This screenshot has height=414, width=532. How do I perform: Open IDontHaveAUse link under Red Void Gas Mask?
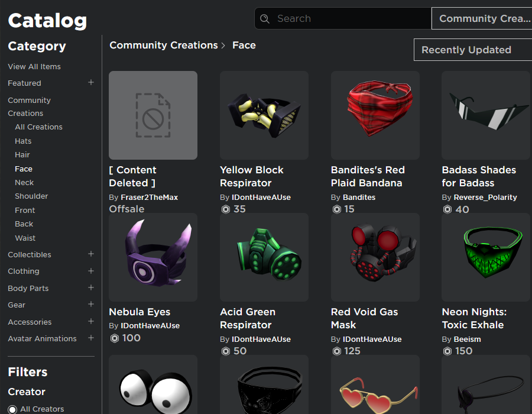pyautogui.click(x=372, y=339)
